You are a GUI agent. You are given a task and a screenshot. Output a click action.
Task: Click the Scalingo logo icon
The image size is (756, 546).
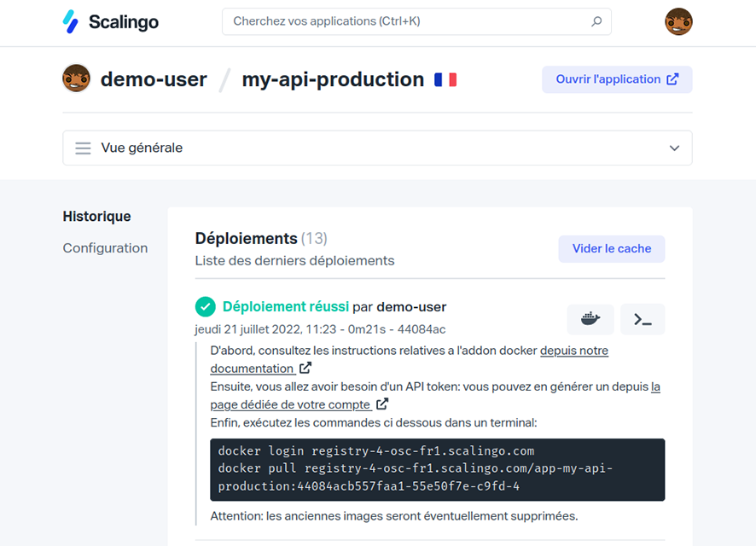tap(71, 22)
